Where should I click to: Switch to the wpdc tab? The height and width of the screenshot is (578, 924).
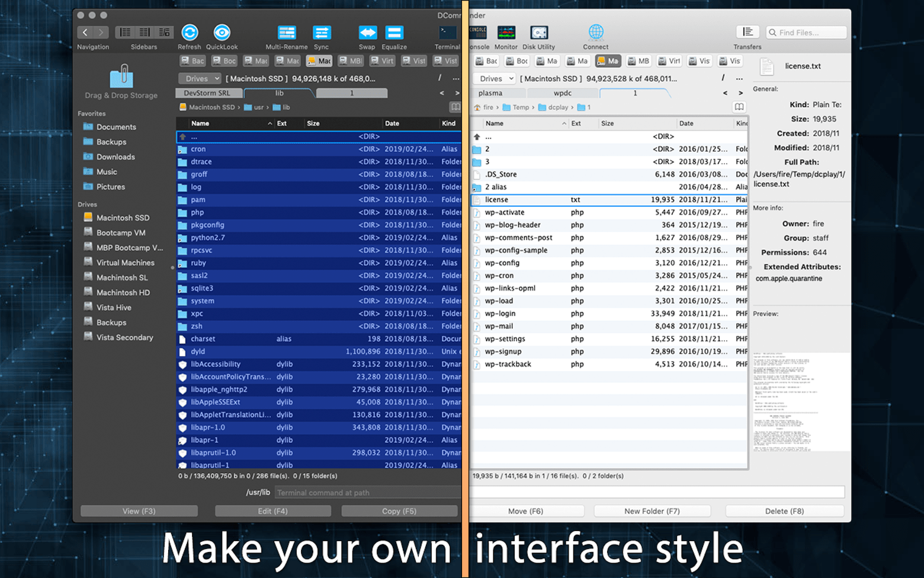click(562, 93)
